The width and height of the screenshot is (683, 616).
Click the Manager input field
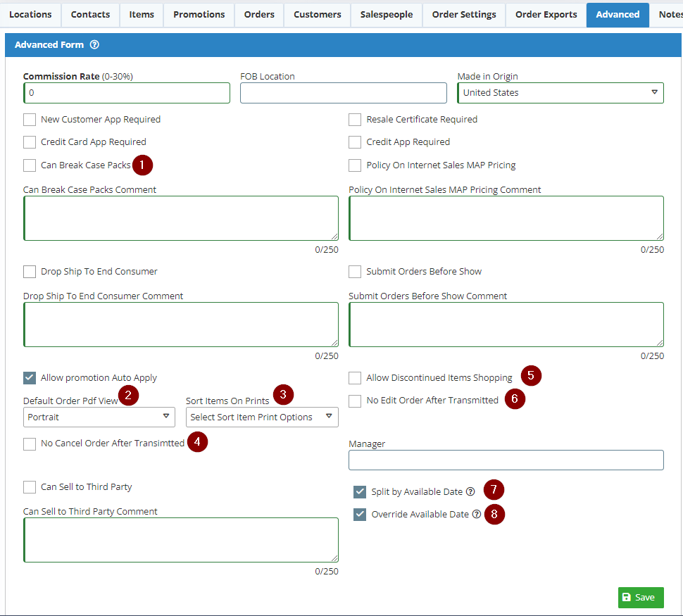506,460
